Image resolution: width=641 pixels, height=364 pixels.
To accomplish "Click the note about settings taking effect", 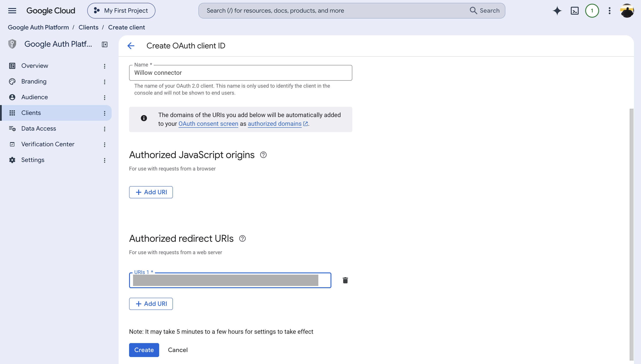I will click(221, 332).
